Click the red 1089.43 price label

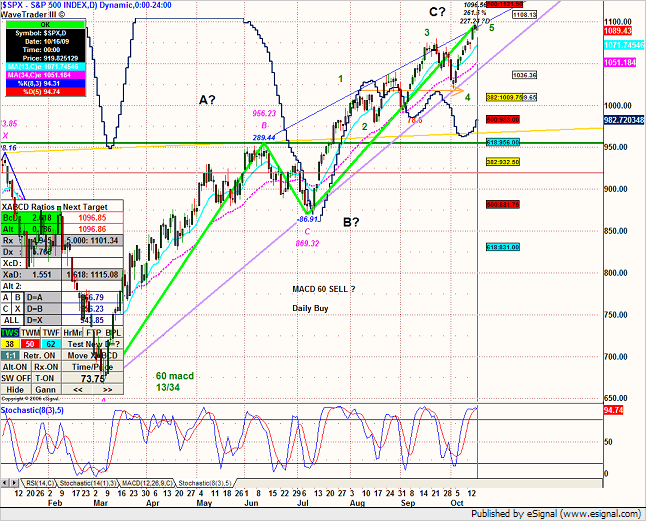(618, 31)
